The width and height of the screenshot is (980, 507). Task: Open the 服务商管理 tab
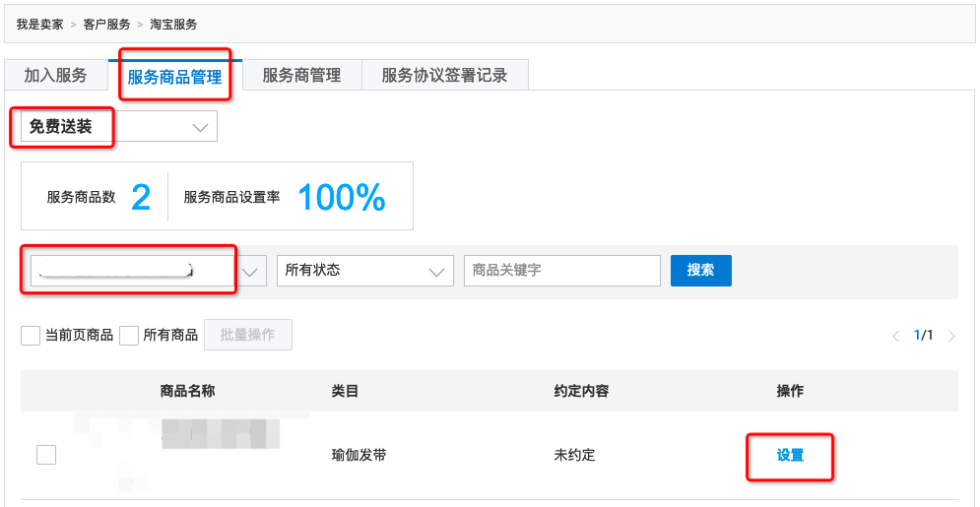[x=301, y=76]
